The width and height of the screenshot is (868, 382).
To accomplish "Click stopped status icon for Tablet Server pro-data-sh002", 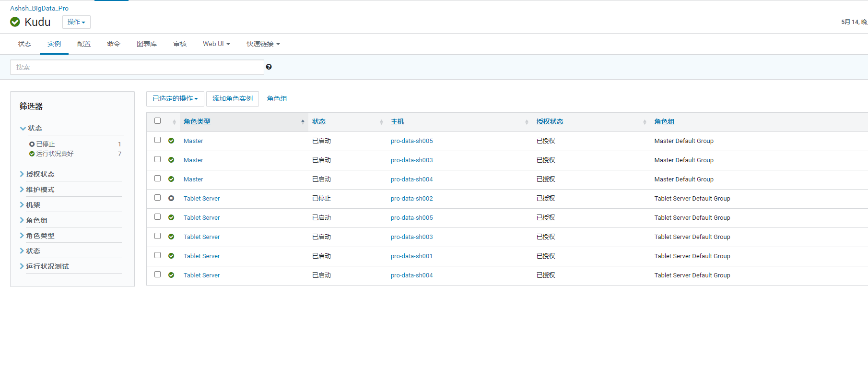I will [171, 198].
